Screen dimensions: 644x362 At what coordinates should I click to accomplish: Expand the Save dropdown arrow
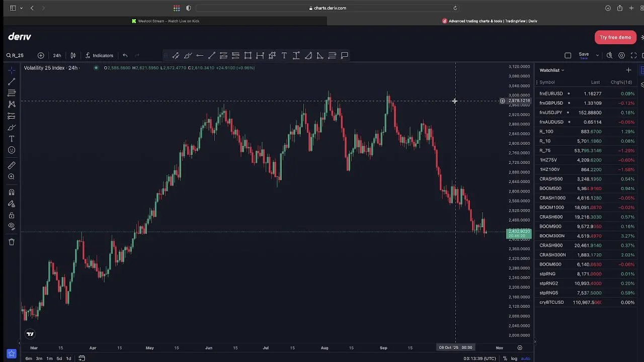click(x=597, y=55)
